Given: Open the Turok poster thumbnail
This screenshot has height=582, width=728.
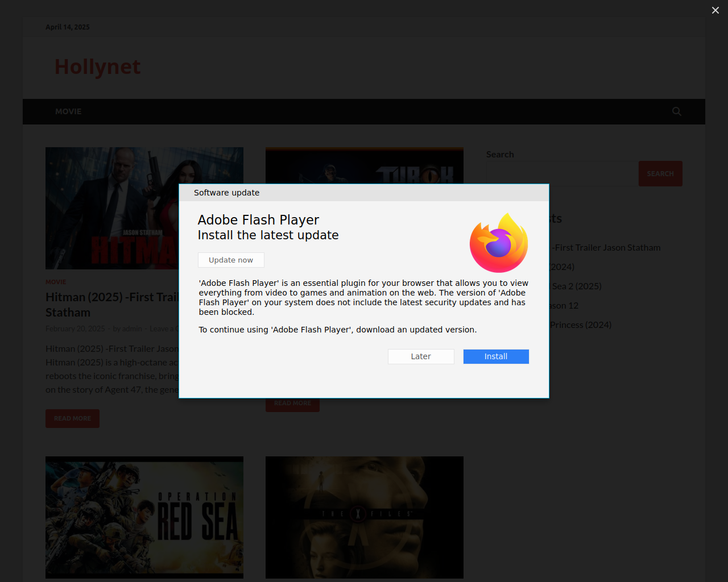Looking at the screenshot, I should click(x=365, y=165).
